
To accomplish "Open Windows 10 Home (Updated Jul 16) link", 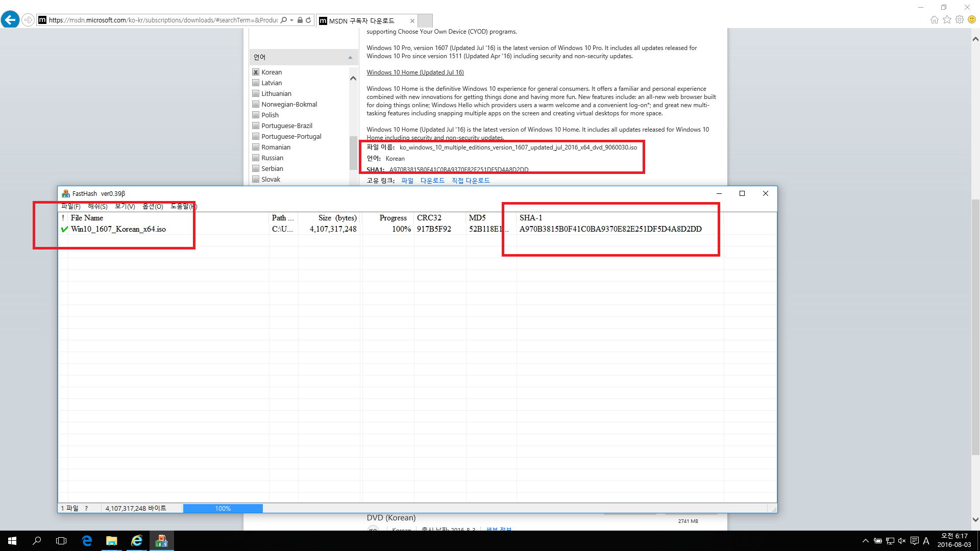I will click(415, 72).
